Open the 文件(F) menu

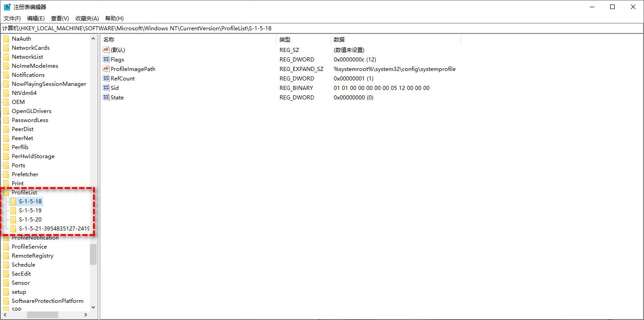(12, 19)
